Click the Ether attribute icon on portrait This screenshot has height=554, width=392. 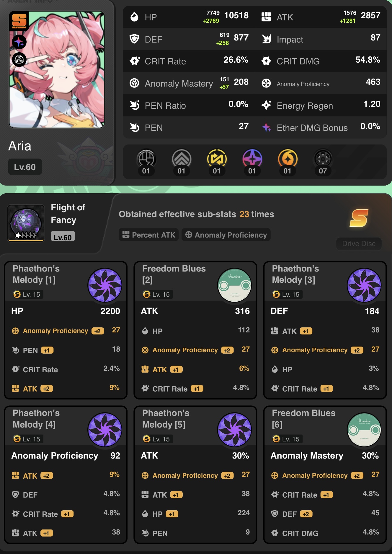coord(19,42)
